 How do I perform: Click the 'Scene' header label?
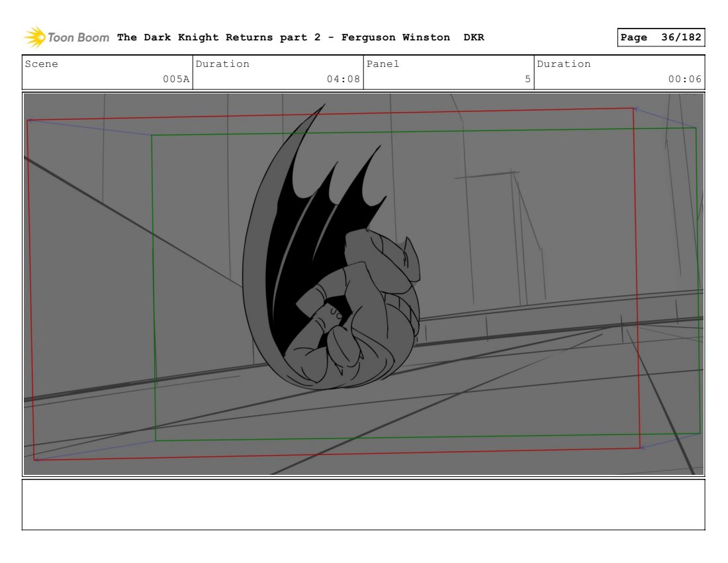pos(41,64)
